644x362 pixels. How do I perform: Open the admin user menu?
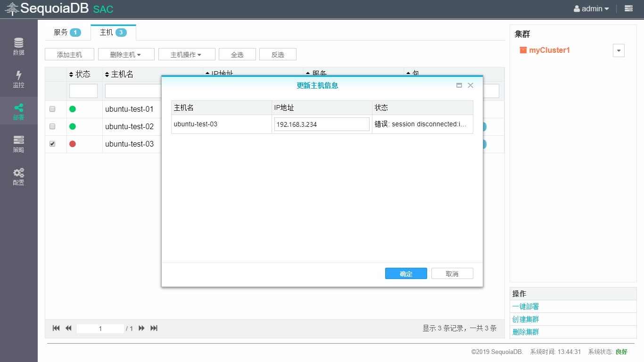591,8
